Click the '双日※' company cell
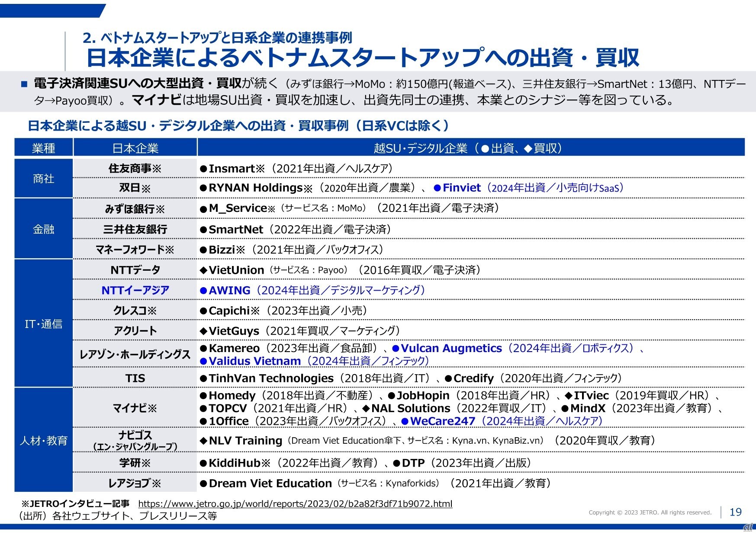Viewport: 756px width, 535px height. 135,188
